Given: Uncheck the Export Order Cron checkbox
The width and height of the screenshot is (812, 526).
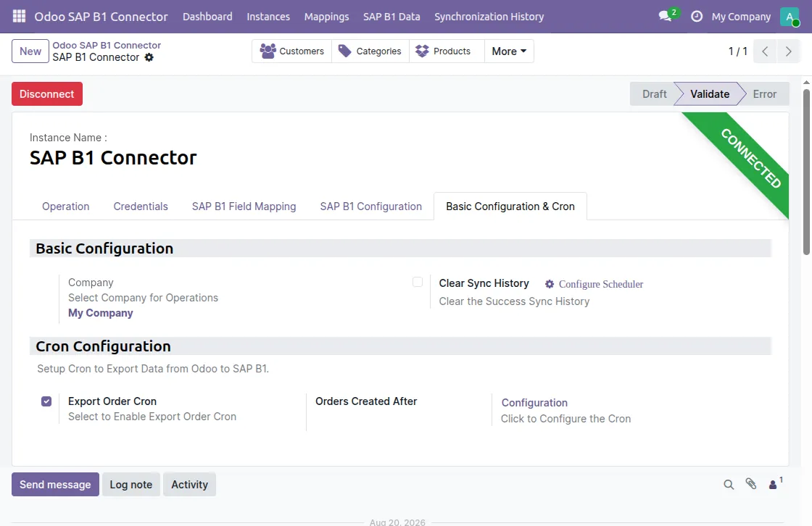Looking at the screenshot, I should point(46,401).
